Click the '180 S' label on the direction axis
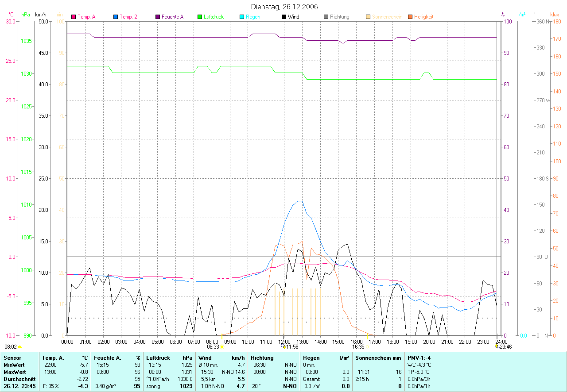This screenshot has height=392, width=567. [x=543, y=178]
